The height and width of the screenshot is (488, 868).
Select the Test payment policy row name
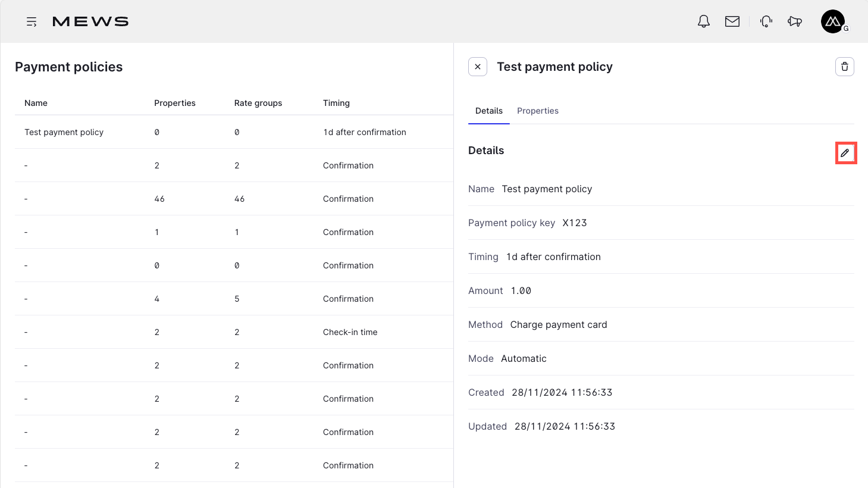[x=64, y=132]
